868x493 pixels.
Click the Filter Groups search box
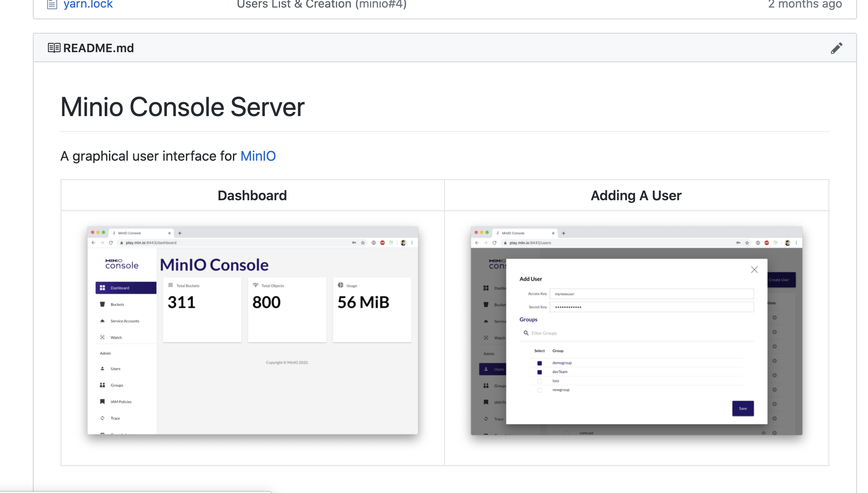(x=637, y=333)
